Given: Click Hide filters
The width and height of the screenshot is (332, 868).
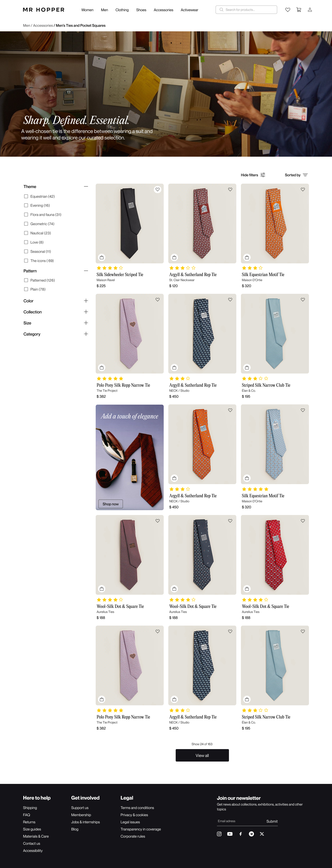Looking at the screenshot, I should click(x=249, y=175).
